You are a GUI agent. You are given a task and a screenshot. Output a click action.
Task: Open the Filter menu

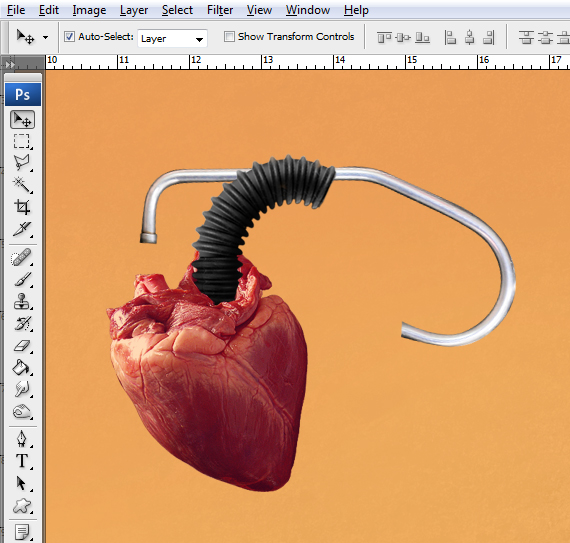pyautogui.click(x=220, y=10)
